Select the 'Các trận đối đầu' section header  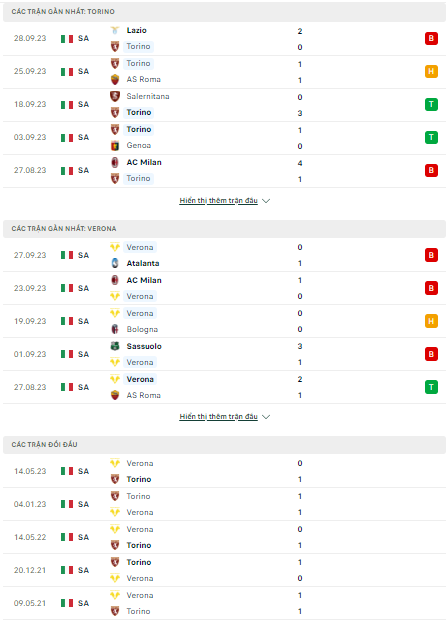(224, 445)
